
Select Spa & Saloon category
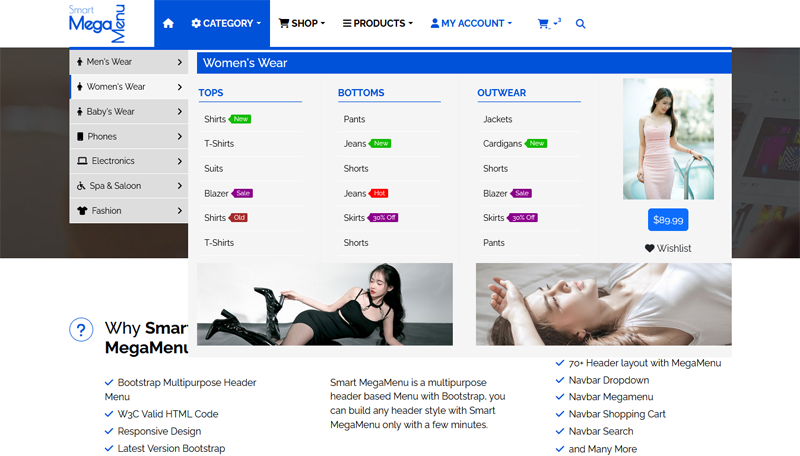click(x=129, y=186)
